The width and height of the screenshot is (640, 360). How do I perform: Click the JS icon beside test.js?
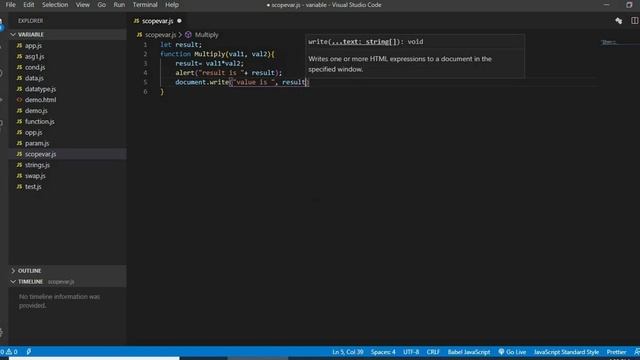(x=19, y=187)
